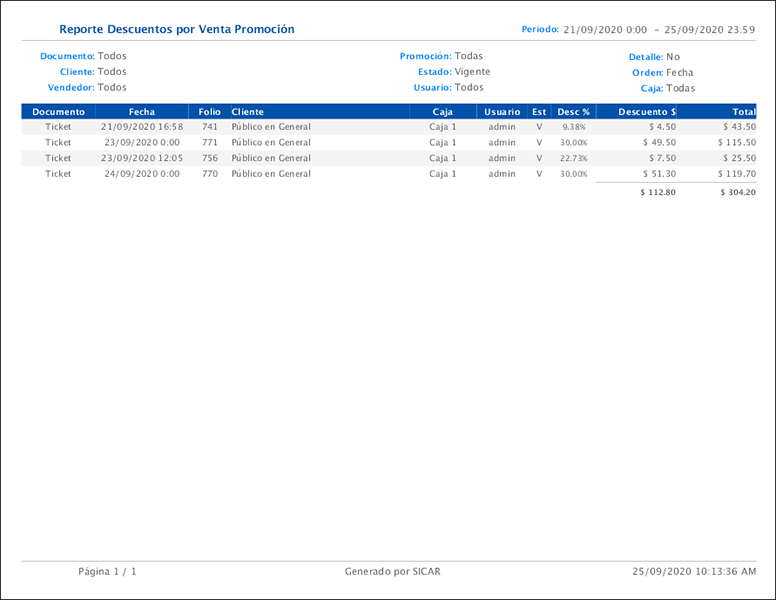The height and width of the screenshot is (600, 776).
Task: Click the Página 1 / 1 footer
Action: pos(107,572)
